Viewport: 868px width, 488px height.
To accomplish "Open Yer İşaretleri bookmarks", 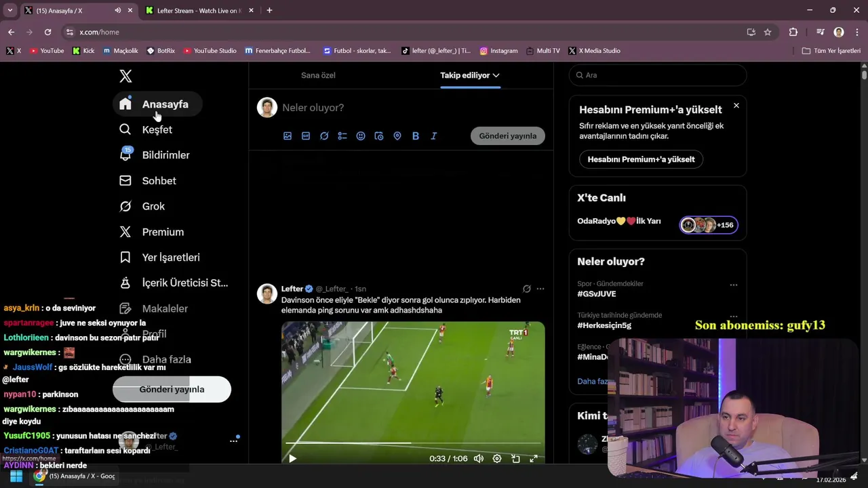I will click(161, 258).
